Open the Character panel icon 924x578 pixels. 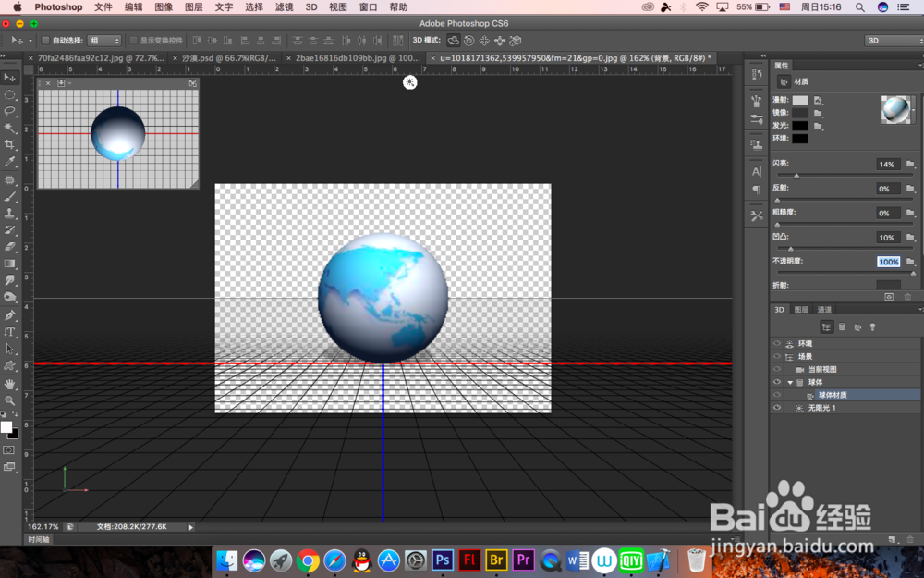tap(757, 172)
